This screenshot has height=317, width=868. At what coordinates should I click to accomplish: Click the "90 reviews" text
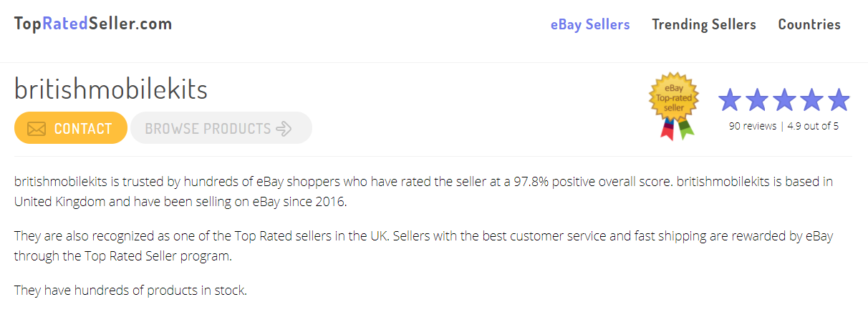pos(752,126)
